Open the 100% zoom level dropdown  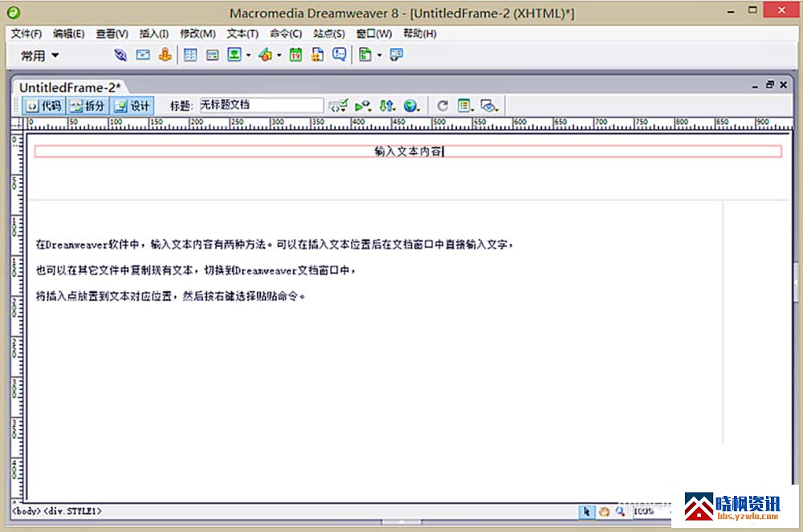[651, 511]
